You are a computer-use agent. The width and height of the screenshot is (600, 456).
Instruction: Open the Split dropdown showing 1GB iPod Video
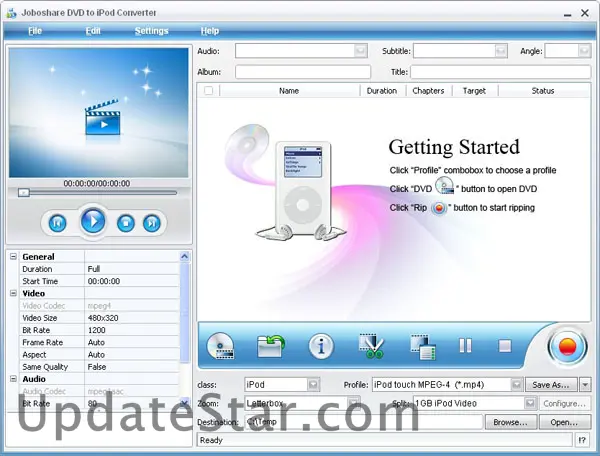[x=530, y=403]
